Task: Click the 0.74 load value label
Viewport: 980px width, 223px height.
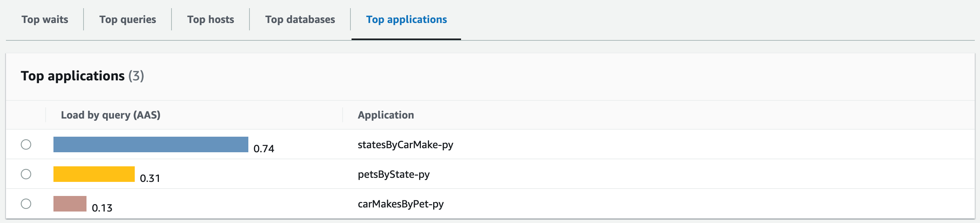Action: coord(264,149)
